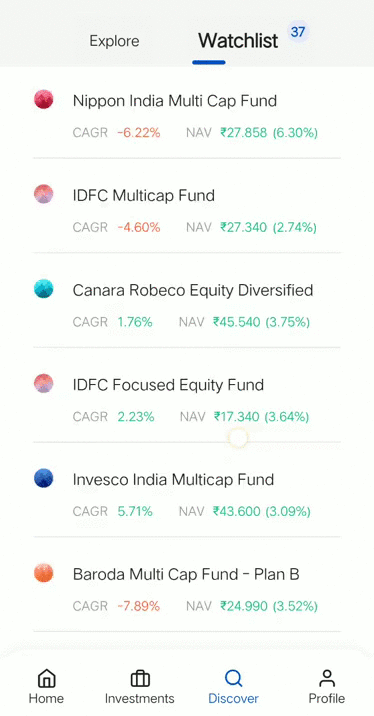Switch to the Explore tab
Viewport: 374px width, 716px height.
[114, 41]
